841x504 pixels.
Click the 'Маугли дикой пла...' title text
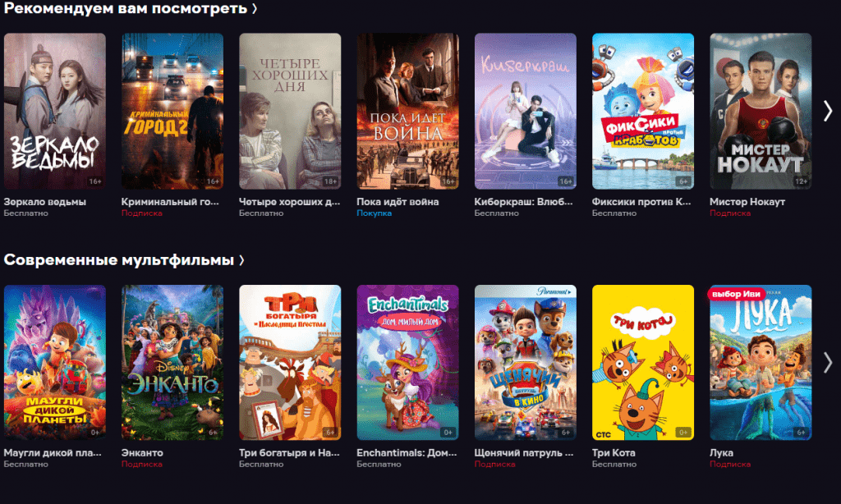tap(53, 453)
